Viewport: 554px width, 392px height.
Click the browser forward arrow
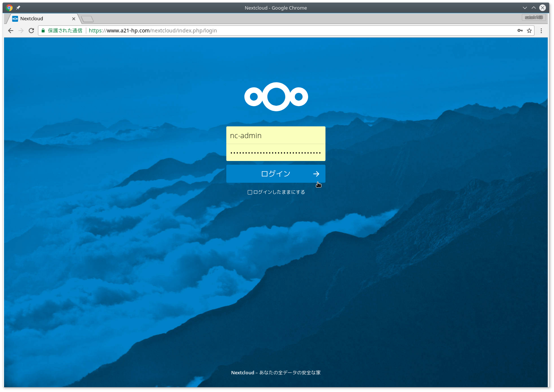click(x=21, y=31)
